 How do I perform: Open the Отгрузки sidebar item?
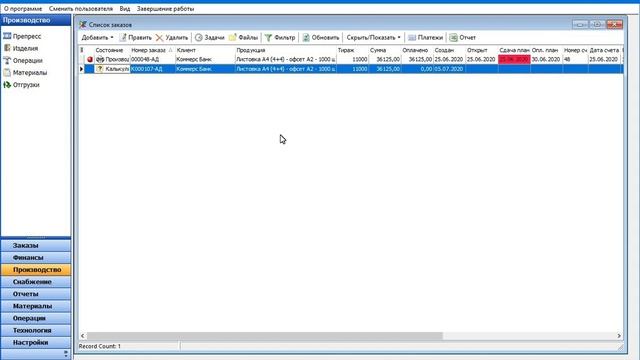22,85
